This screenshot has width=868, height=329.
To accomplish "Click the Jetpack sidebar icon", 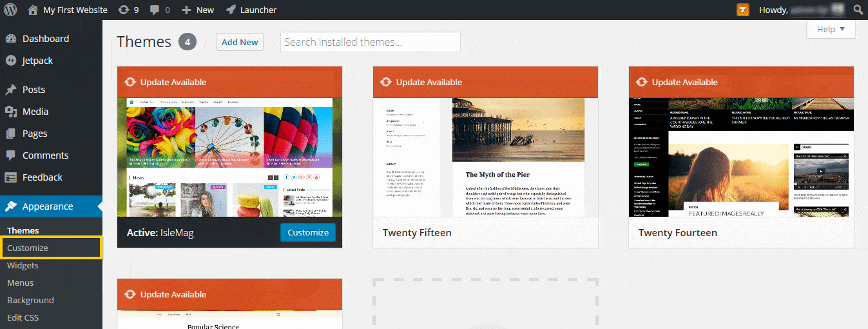I will point(10,61).
